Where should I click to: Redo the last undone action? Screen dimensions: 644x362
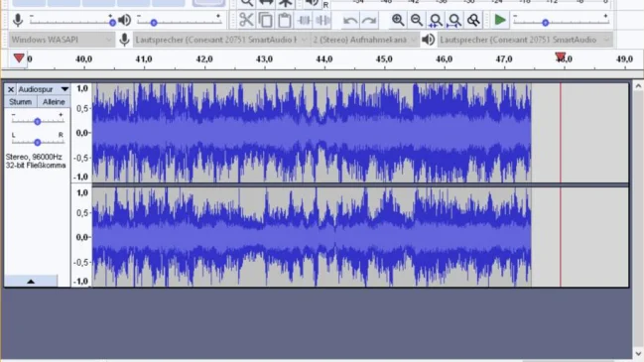click(x=369, y=20)
